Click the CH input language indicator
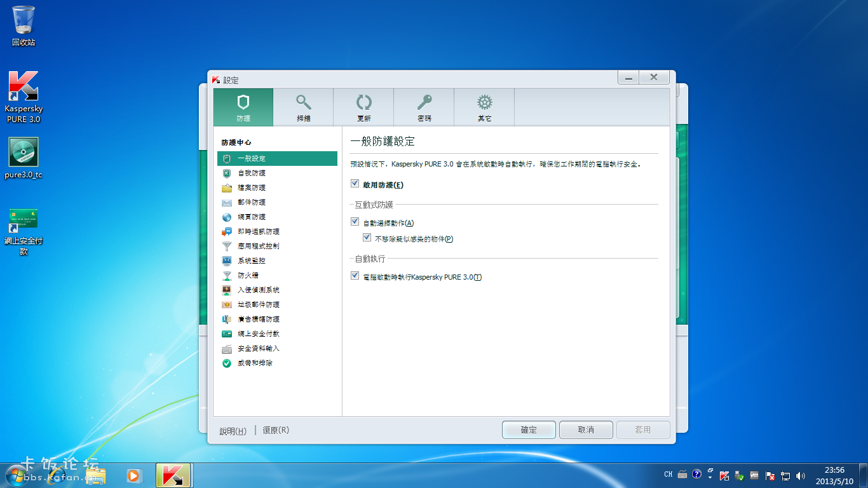Image resolution: width=868 pixels, height=488 pixels. pos(668,474)
